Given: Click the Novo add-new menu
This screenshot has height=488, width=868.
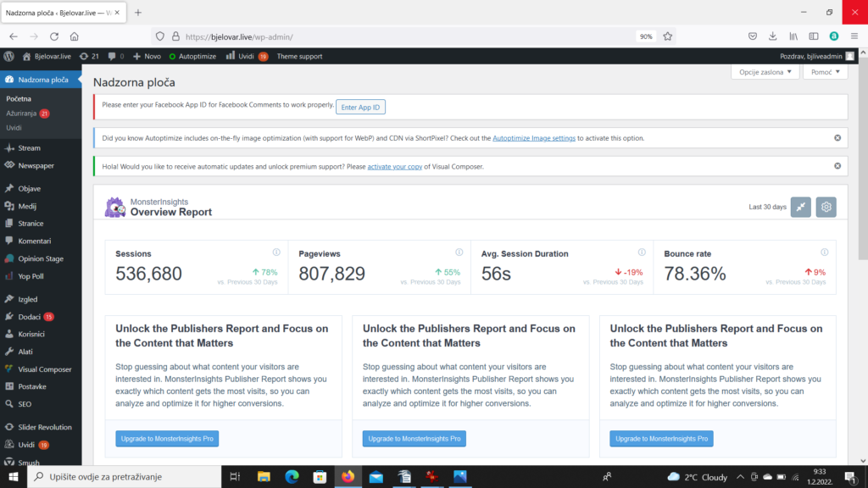Looking at the screenshot, I should (147, 56).
